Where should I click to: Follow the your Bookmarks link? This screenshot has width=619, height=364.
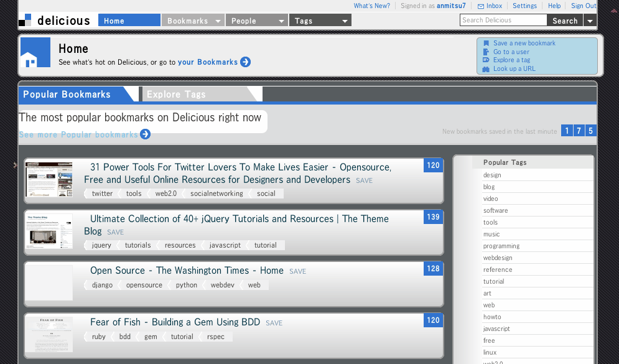(208, 62)
